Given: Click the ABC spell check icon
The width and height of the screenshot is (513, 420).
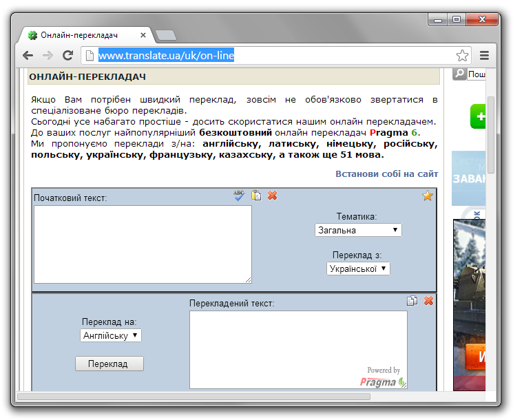Looking at the screenshot, I should 239,196.
